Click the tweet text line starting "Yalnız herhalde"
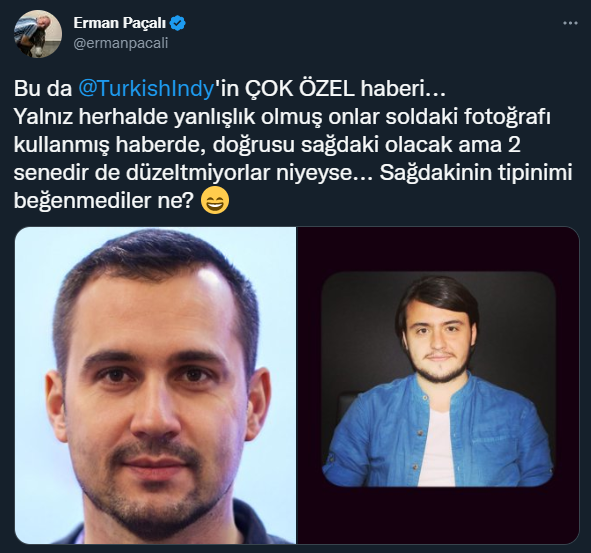This screenshot has width=591, height=553. tap(282, 117)
